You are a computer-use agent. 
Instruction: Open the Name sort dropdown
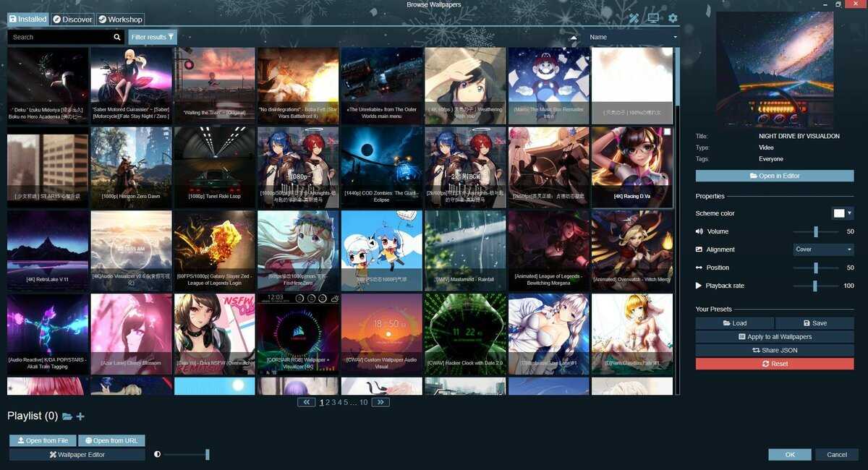pos(633,37)
